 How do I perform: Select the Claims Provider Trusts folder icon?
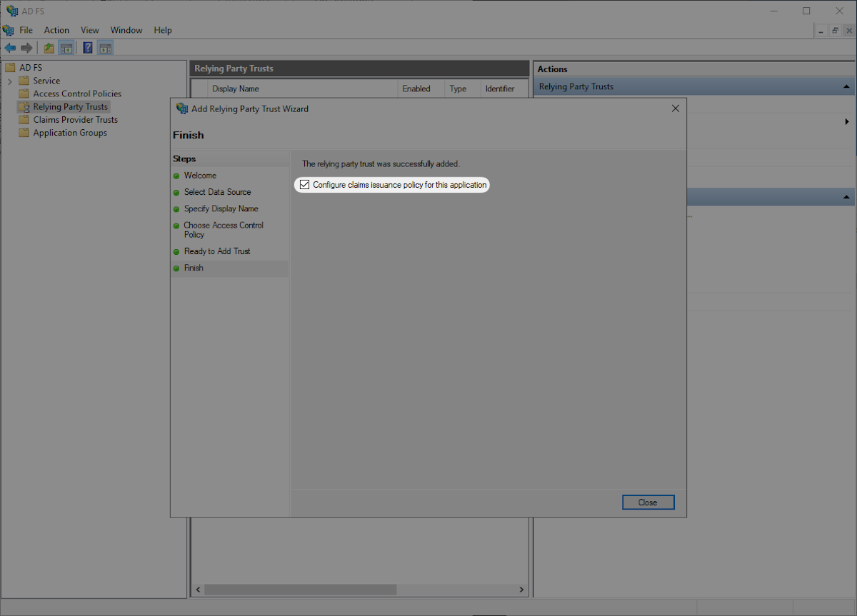[22, 119]
